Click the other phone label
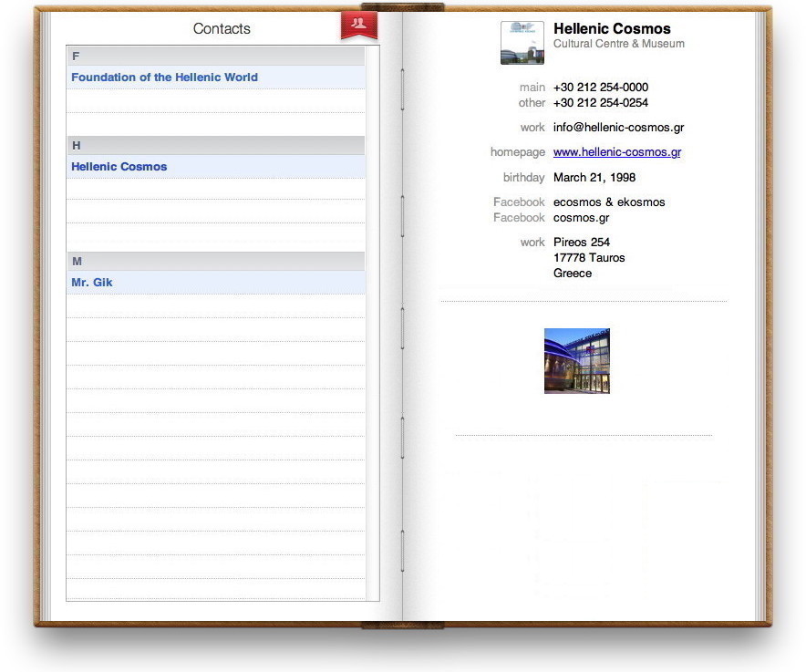 point(532,103)
